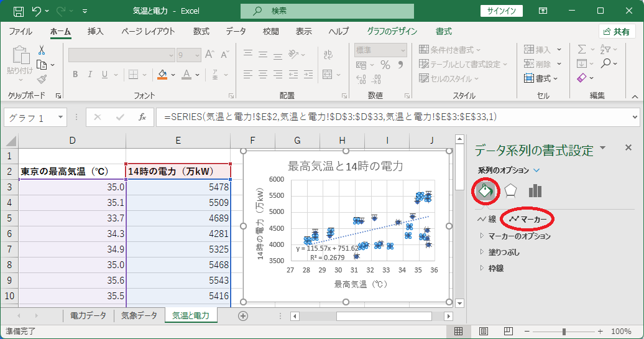
Task: Open the Effects pentagon tab
Action: coord(510,191)
